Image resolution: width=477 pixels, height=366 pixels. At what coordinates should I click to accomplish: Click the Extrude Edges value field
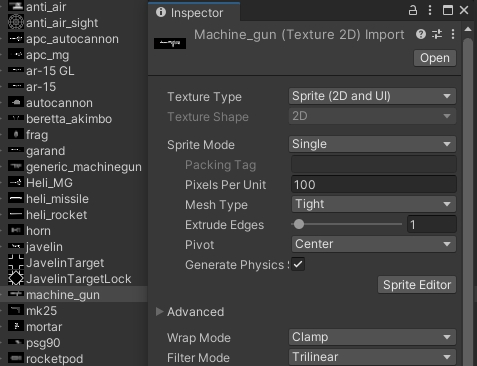click(x=432, y=224)
